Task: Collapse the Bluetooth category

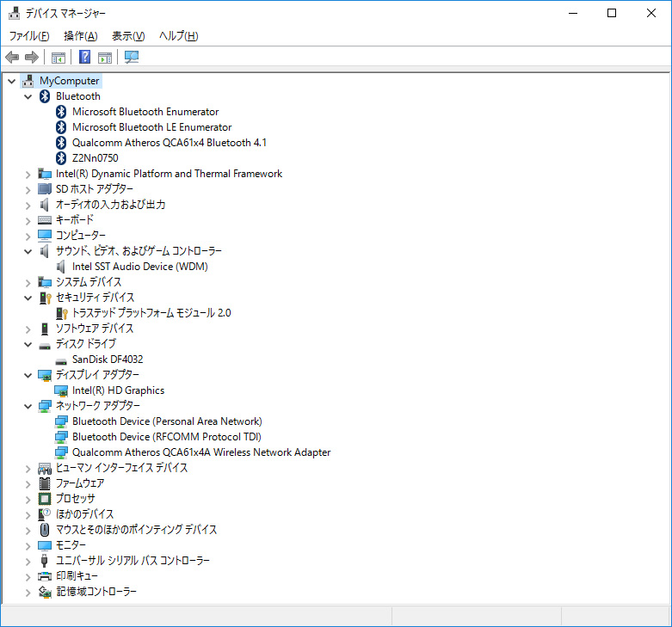Action: coord(28,96)
